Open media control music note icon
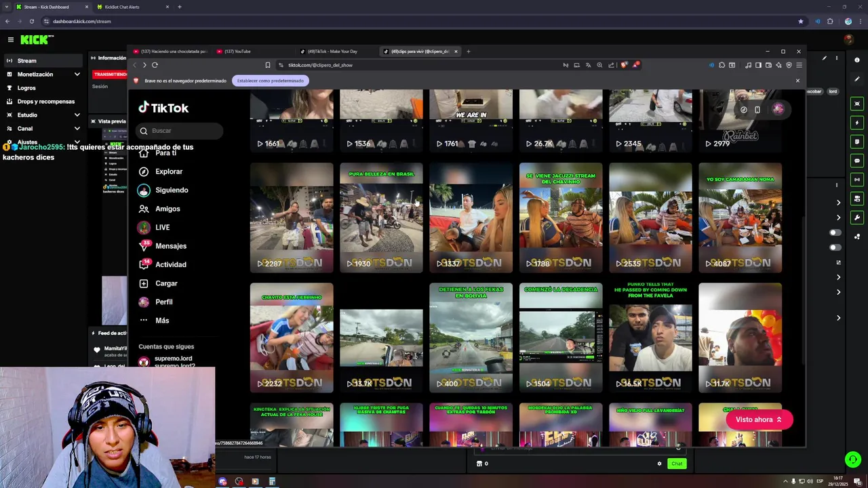Viewport: 868px width, 488px height. [748, 65]
